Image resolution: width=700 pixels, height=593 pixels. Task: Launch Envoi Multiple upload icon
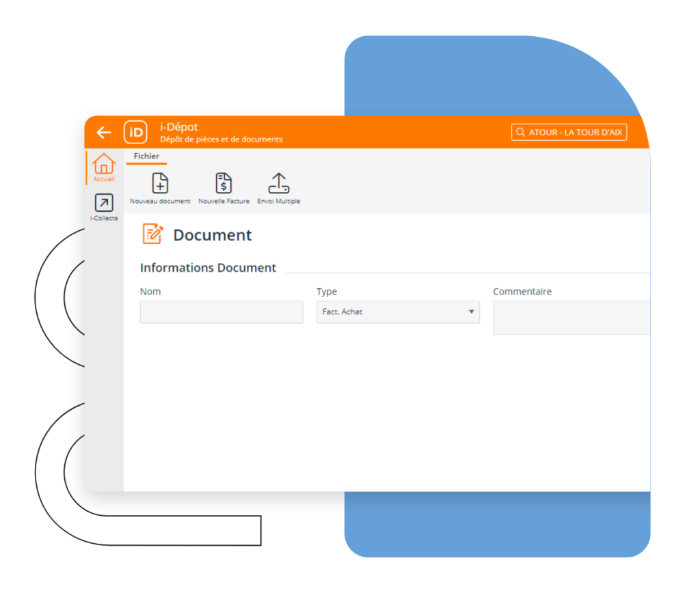(278, 184)
